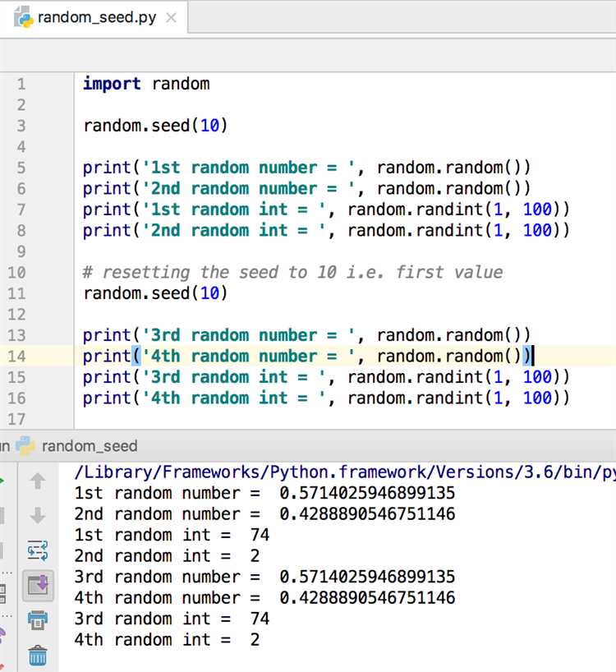
Task: Click the Python icon beside random_seed run label
Action: tap(25, 446)
